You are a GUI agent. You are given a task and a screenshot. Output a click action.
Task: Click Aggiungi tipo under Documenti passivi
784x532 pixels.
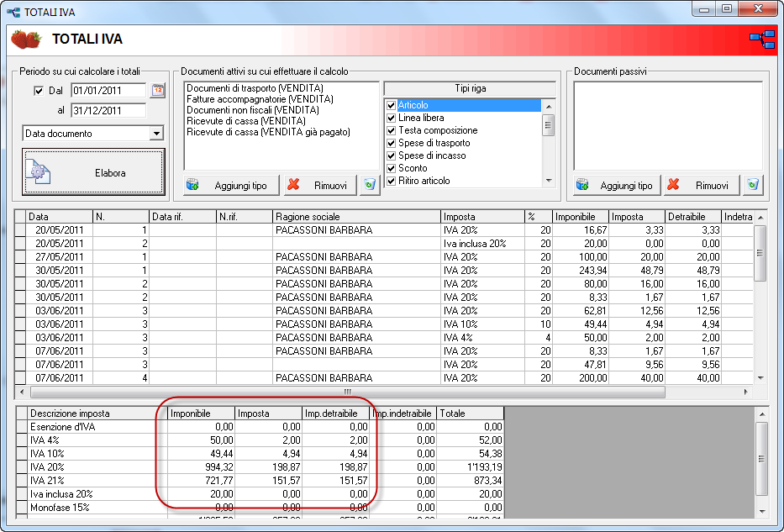point(617,185)
